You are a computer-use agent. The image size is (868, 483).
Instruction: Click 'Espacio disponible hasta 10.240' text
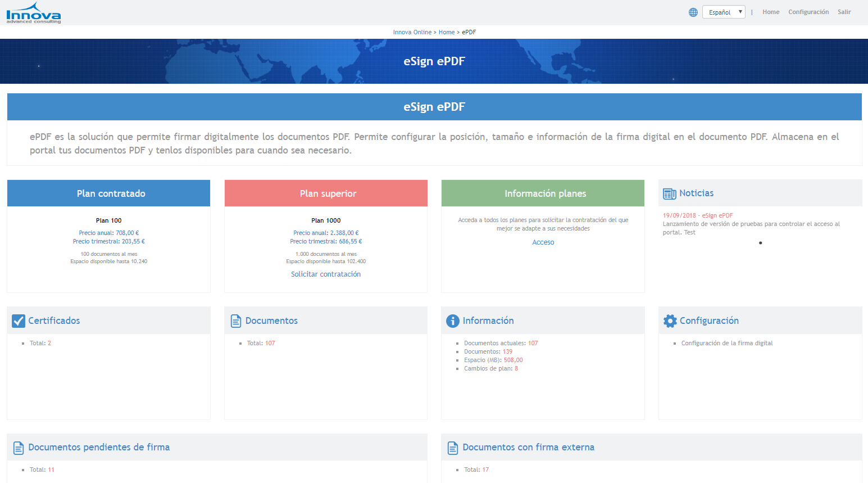coord(109,261)
